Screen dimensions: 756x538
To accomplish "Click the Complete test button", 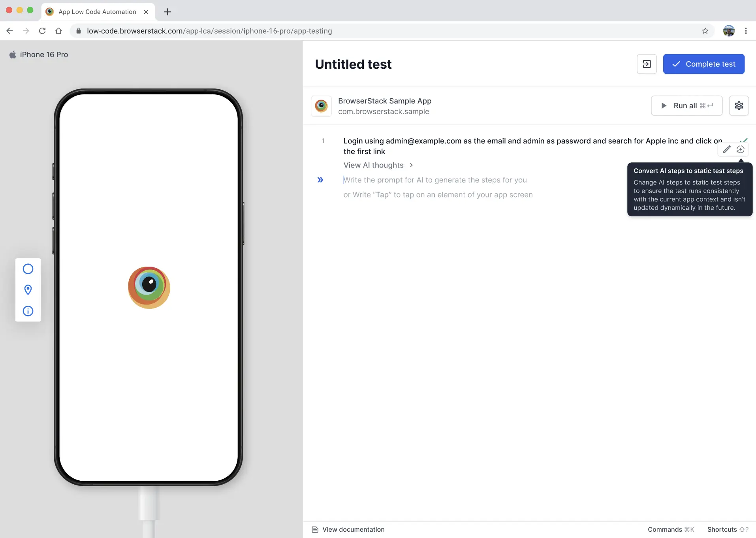I will pos(704,64).
